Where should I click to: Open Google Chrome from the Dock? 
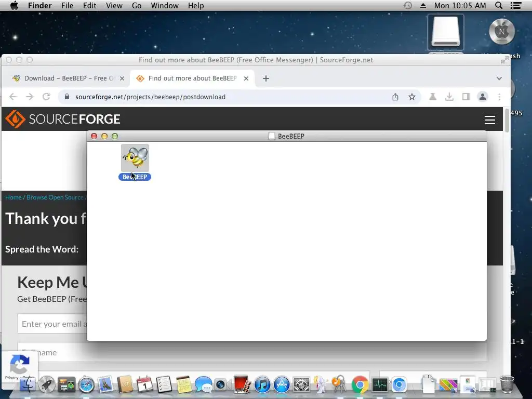pyautogui.click(x=360, y=385)
